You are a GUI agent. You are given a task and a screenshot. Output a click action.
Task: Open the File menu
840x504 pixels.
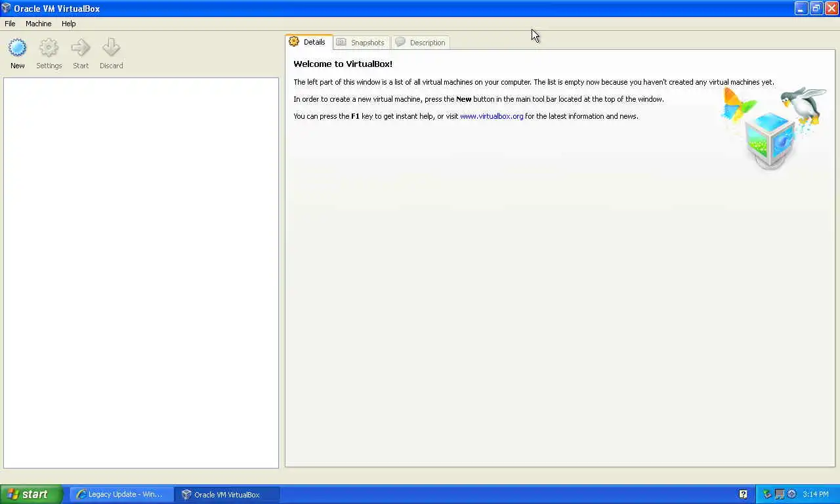[x=10, y=24]
